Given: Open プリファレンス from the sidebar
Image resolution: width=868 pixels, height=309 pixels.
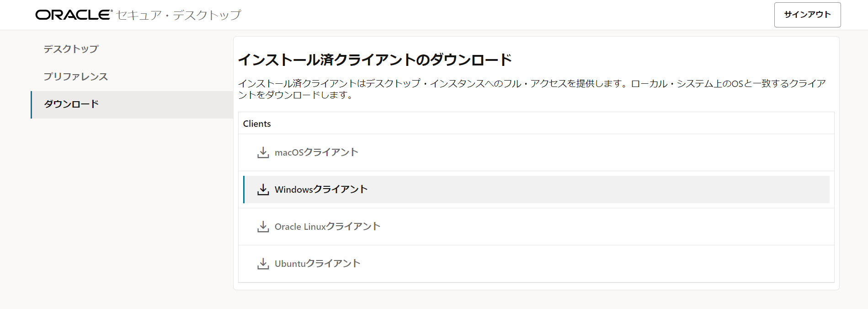Looking at the screenshot, I should tap(75, 76).
